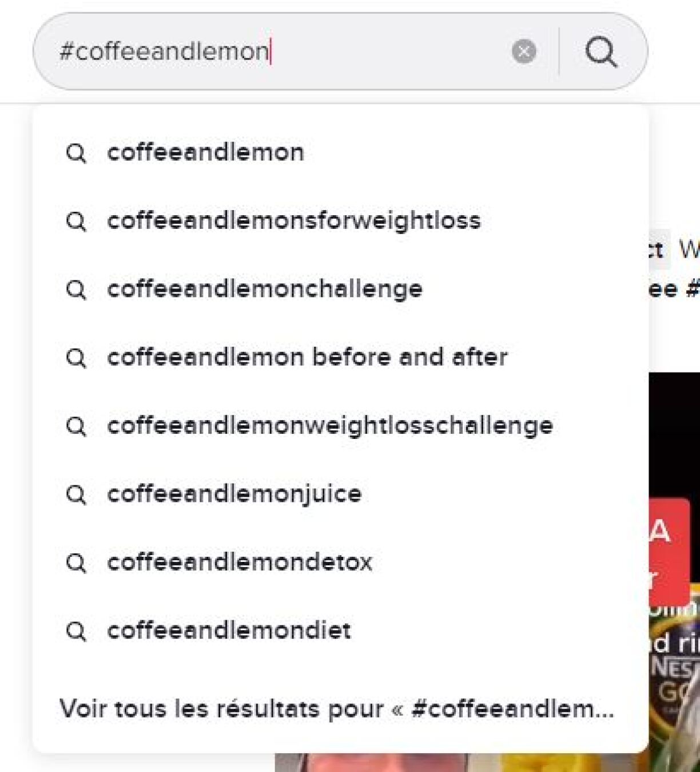
Task: Click the magnifier icon next to coffeeandlemonchallenge
Action: coord(77,289)
